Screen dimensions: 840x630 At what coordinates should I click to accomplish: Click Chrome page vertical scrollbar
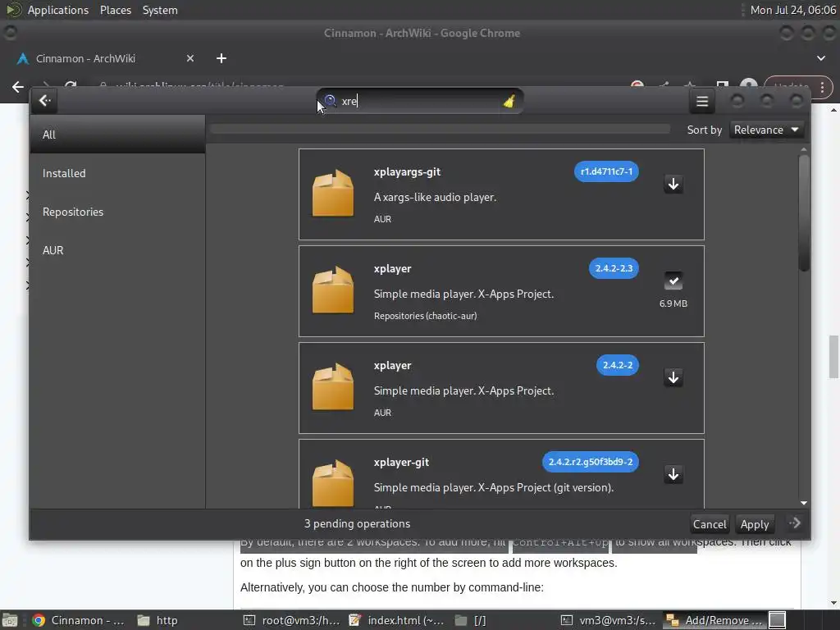[x=833, y=356]
